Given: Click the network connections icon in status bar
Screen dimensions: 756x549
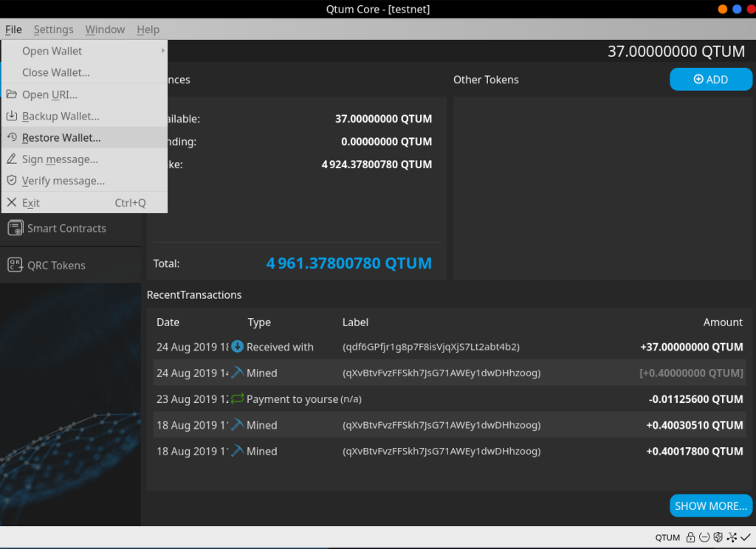Looking at the screenshot, I should tap(732, 537).
